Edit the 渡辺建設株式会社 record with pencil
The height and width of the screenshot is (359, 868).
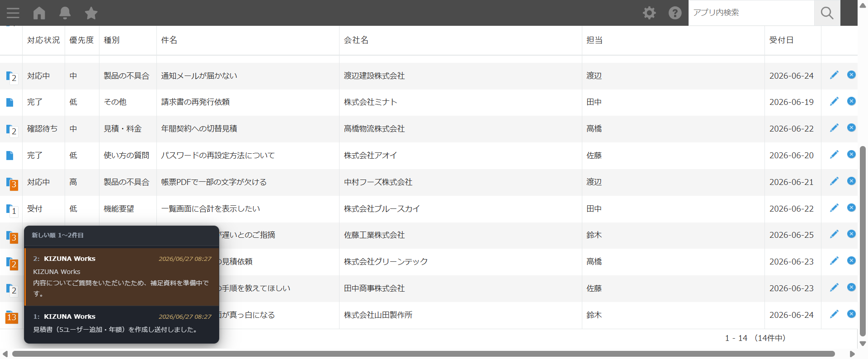834,75
